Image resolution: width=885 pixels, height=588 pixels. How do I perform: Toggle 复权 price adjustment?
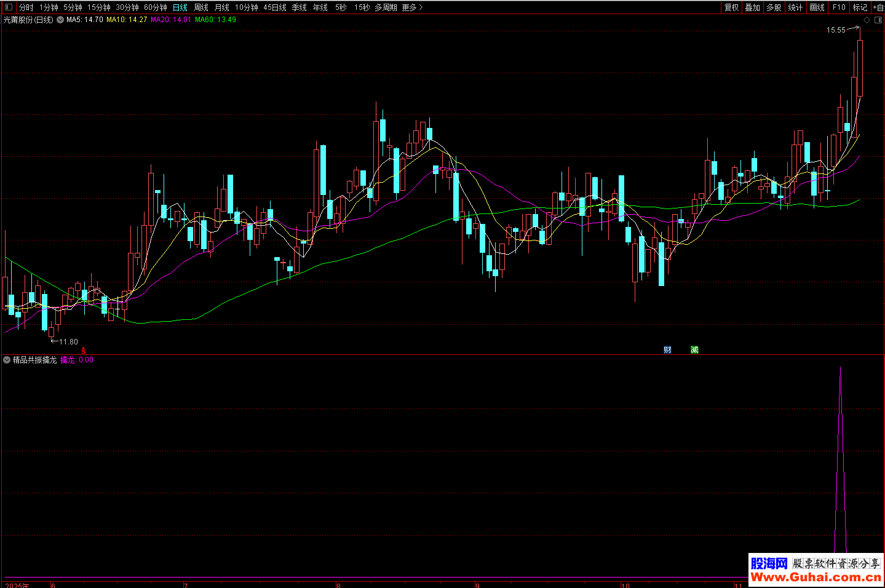(x=731, y=7)
